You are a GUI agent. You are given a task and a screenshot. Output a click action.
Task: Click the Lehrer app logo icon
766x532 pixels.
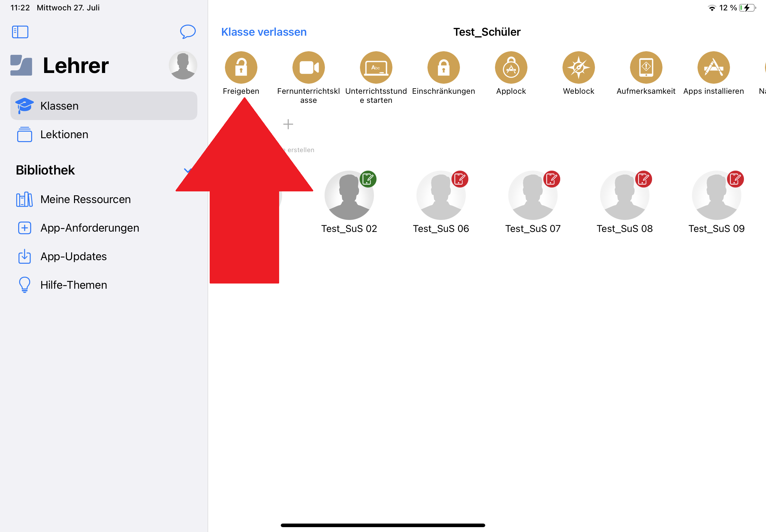tap(21, 65)
